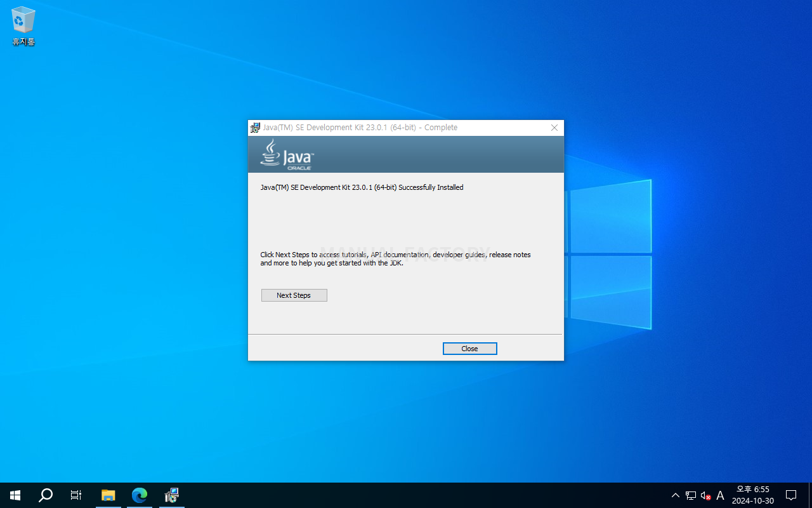
Task: Click the X button in the installer title bar
Action: tap(554, 128)
